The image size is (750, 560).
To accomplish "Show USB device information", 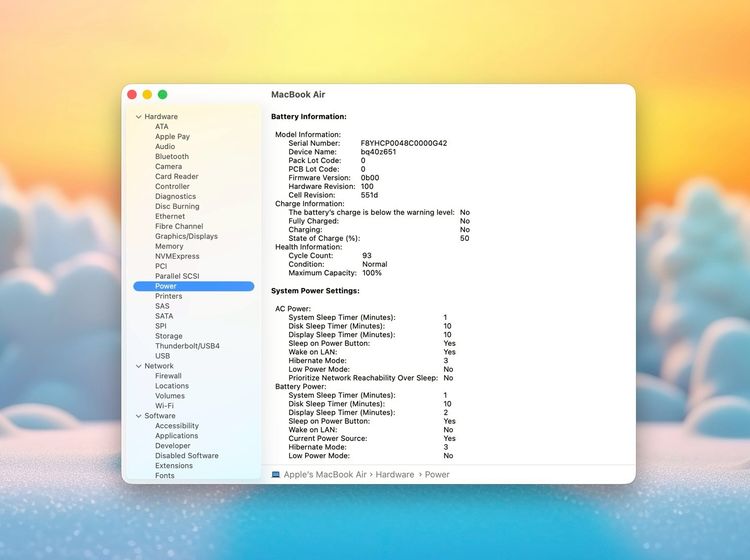I will click(163, 356).
